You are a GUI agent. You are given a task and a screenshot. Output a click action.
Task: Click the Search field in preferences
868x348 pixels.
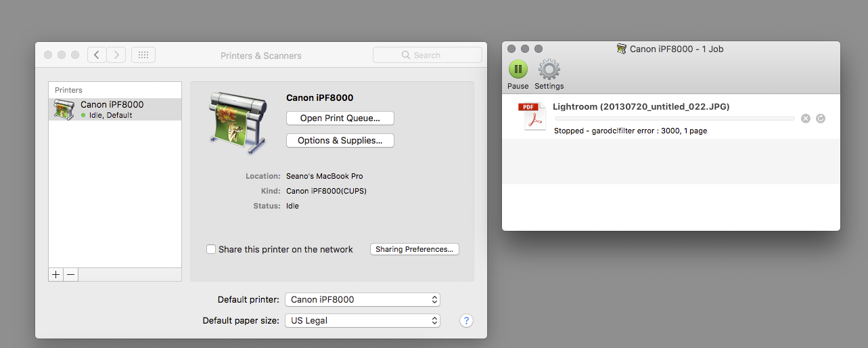pos(427,55)
